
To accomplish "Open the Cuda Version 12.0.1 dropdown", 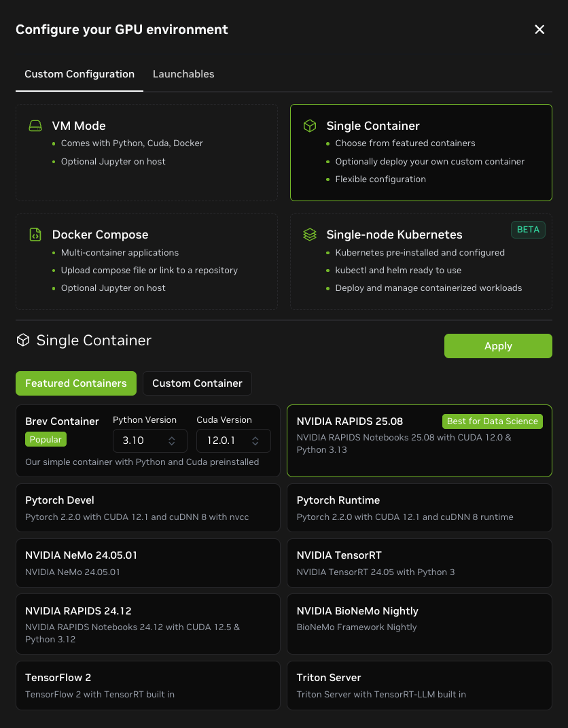I will point(233,441).
